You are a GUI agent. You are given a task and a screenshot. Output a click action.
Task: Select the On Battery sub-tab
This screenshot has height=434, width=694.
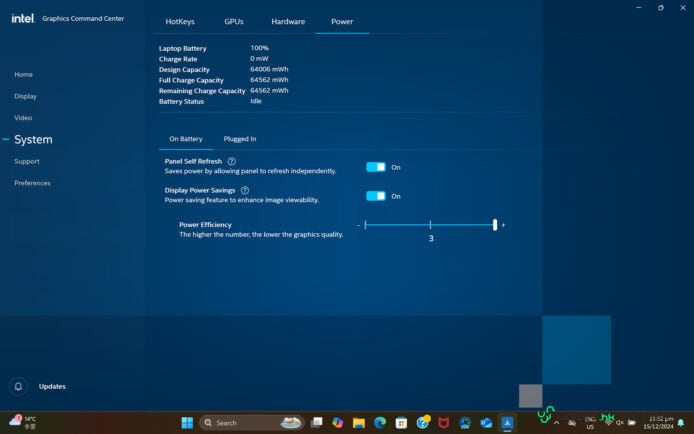pyautogui.click(x=186, y=139)
